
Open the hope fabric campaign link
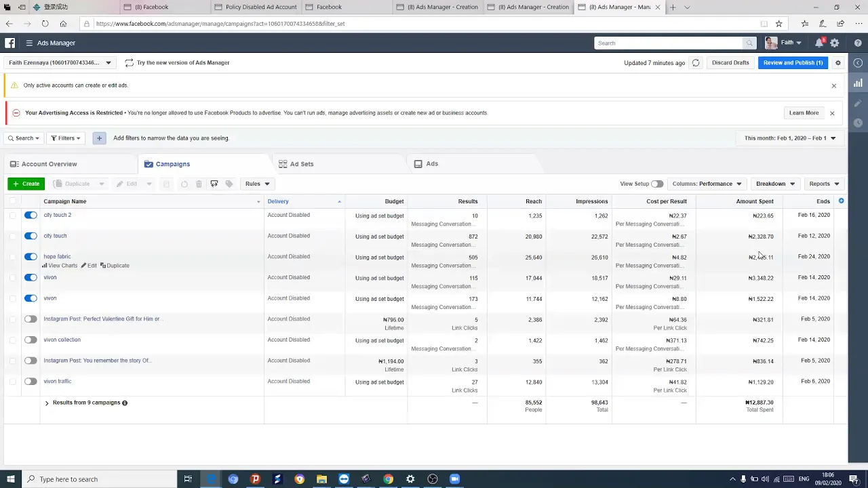57,257
